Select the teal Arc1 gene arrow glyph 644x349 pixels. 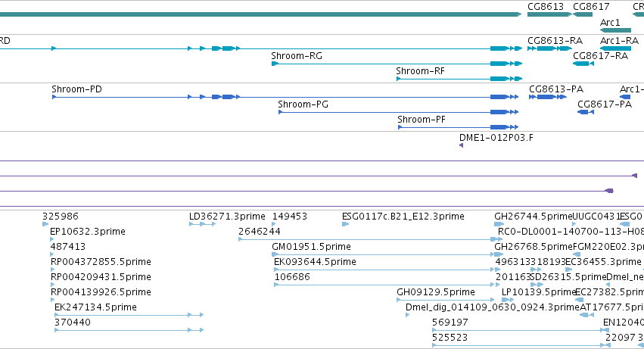(x=615, y=30)
